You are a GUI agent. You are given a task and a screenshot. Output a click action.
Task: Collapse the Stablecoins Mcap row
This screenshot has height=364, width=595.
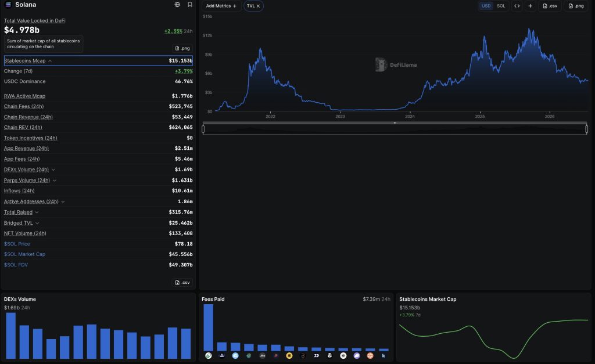[98, 60]
